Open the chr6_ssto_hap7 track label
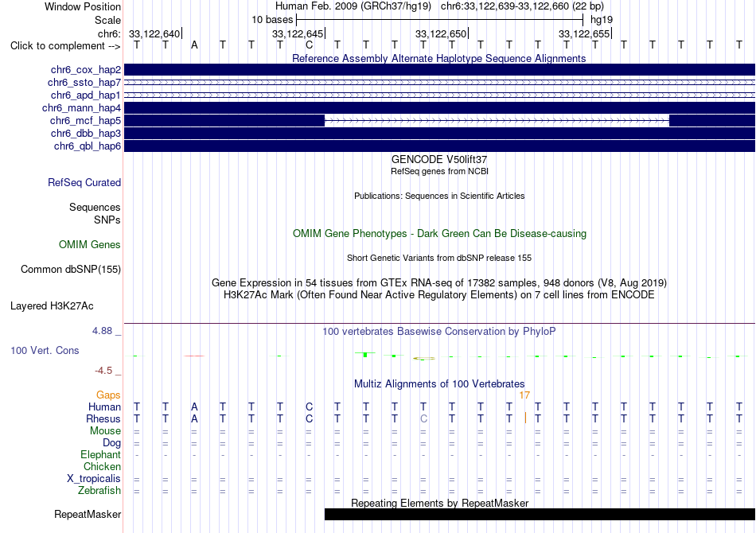The image size is (756, 533). click(84, 83)
